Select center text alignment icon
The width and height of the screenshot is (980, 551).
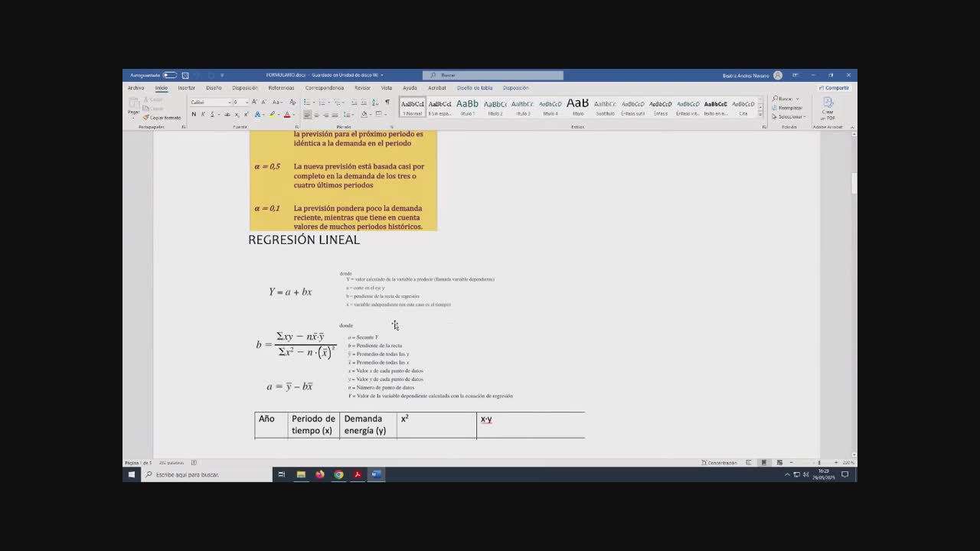[x=316, y=115]
